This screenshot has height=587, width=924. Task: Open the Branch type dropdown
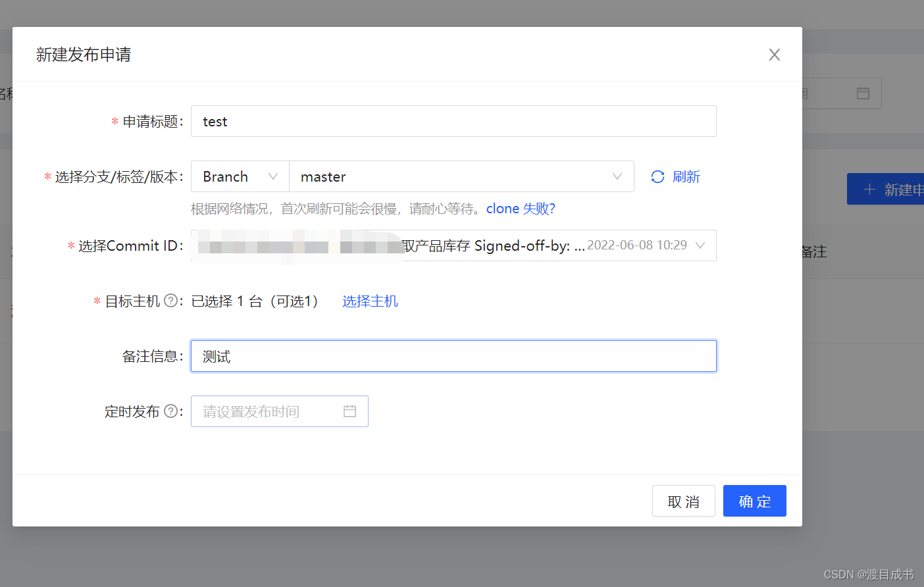click(240, 176)
